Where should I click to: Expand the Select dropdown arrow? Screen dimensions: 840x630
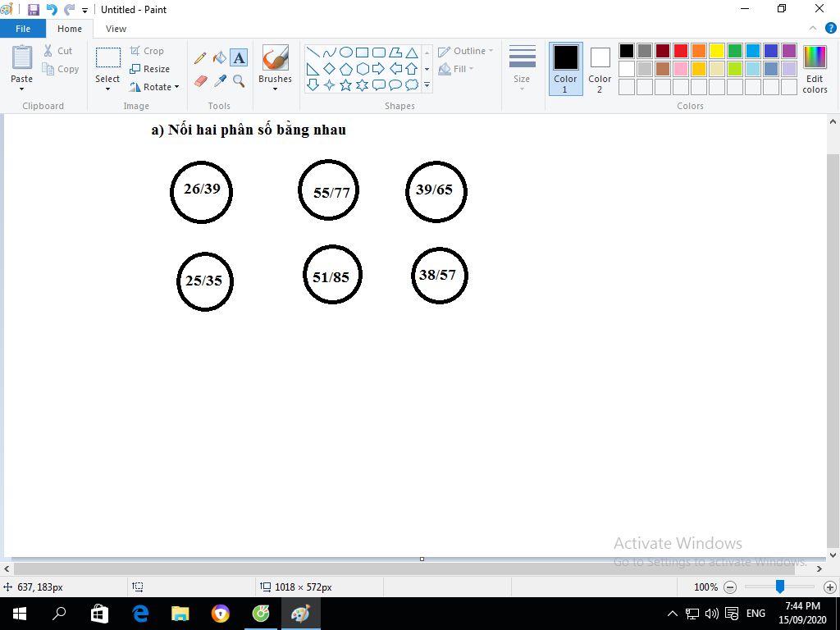[107, 89]
